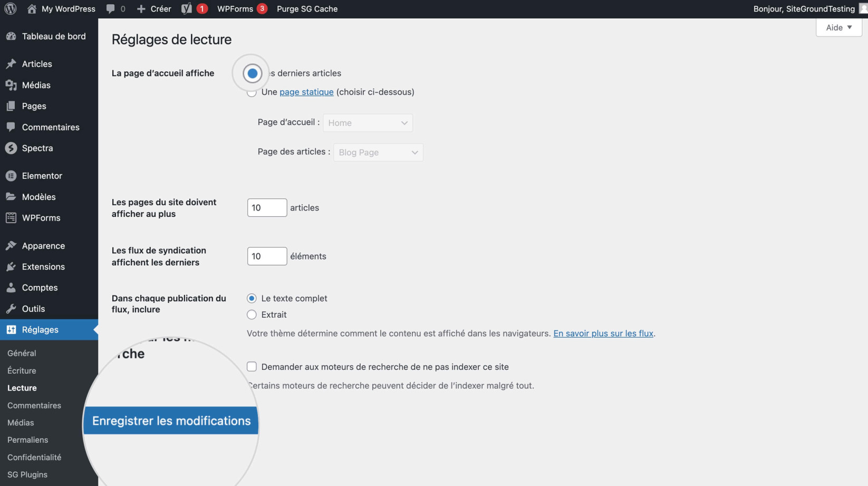Click the Spectra logo icon
This screenshot has height=486, width=868.
click(11, 148)
